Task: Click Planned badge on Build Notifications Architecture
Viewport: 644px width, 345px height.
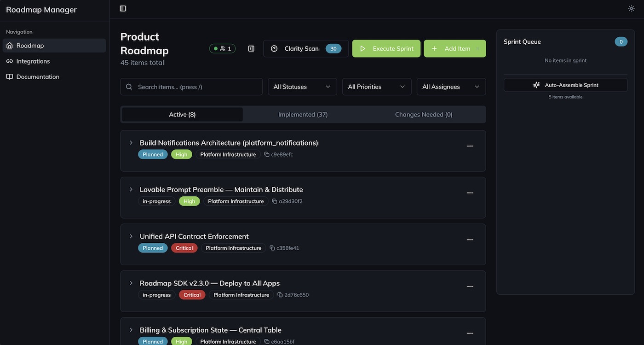Action: (x=153, y=154)
